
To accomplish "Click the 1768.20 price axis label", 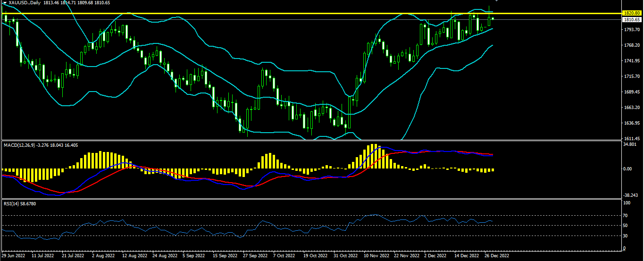I will (x=631, y=45).
